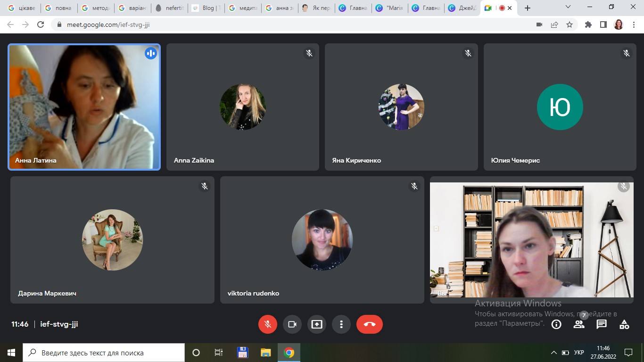Viewport: 644px width, 362px height.
Task: Unmute your microphone in the call controls
Action: [x=268, y=324]
